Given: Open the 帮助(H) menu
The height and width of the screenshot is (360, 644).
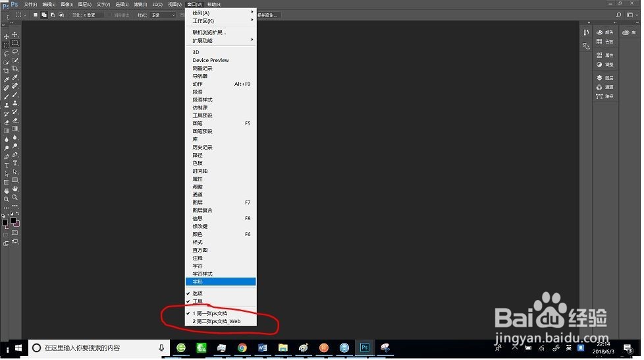Looking at the screenshot, I should (215, 4).
